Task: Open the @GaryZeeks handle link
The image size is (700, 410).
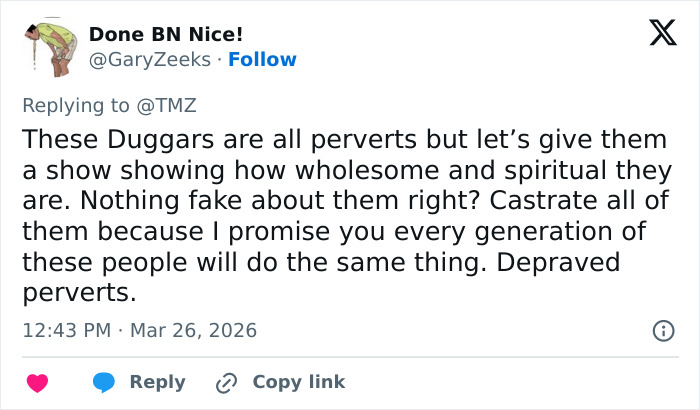Action: click(x=150, y=60)
